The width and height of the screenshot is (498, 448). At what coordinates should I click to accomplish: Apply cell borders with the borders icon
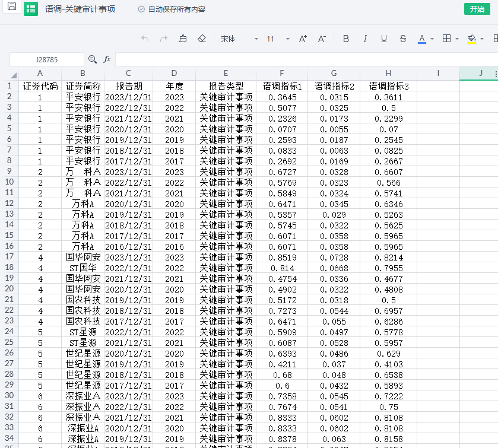(446, 39)
